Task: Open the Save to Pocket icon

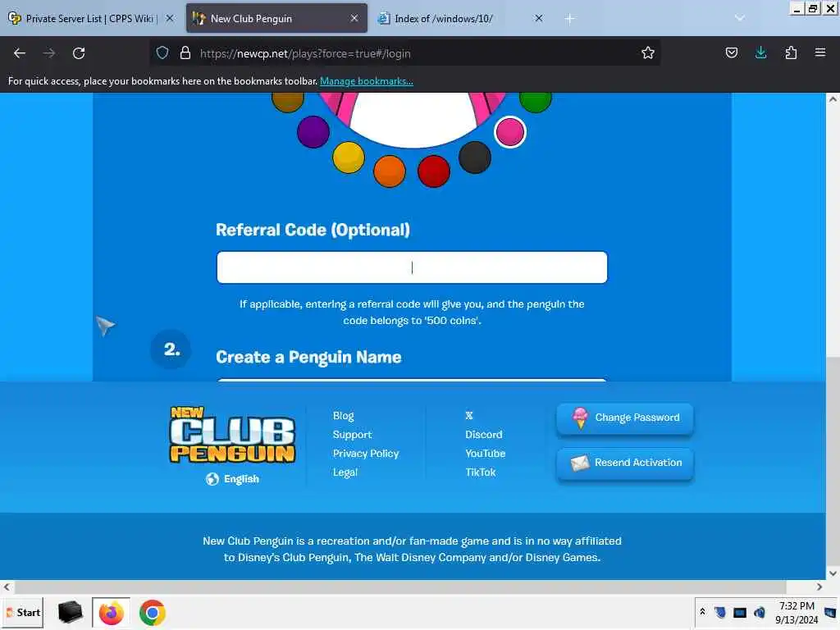Action: (x=732, y=52)
